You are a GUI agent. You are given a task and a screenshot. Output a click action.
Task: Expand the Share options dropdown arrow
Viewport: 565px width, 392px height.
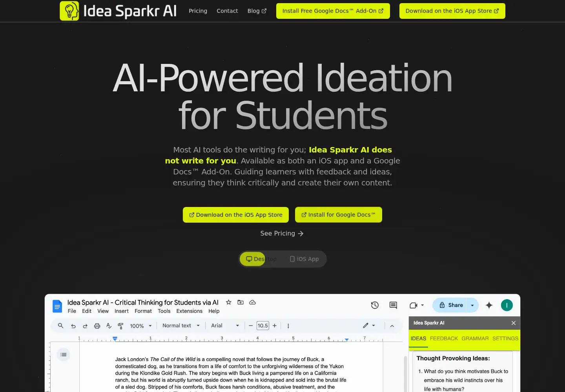tap(472, 305)
